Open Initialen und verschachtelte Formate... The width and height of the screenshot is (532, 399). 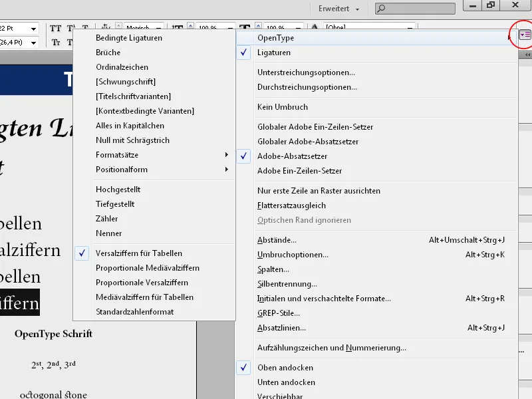point(376,299)
